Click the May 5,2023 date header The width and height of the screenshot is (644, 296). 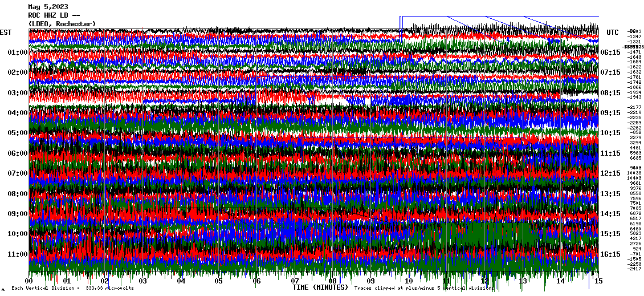[x=48, y=7]
